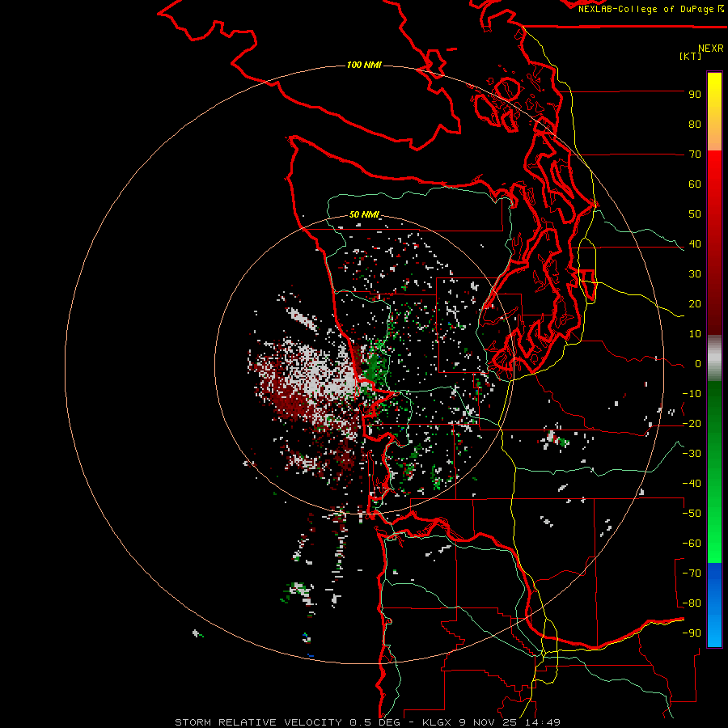Pick the bright red segment of the color bar

click(714, 163)
